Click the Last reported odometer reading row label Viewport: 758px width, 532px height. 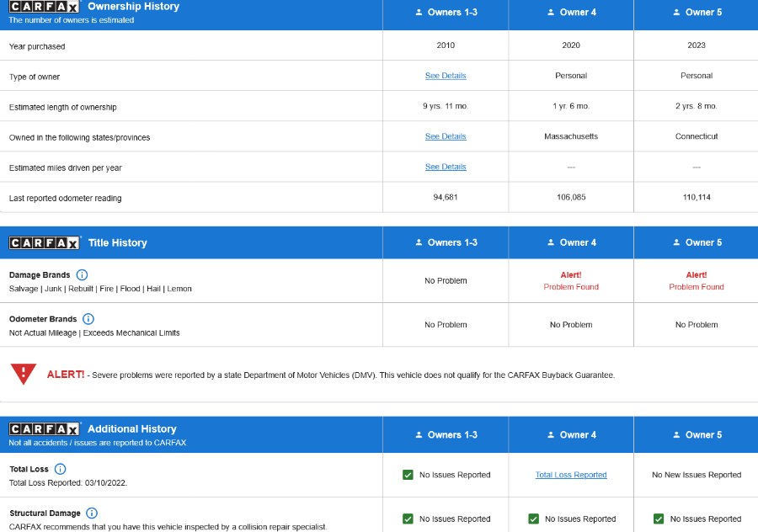[x=65, y=198]
